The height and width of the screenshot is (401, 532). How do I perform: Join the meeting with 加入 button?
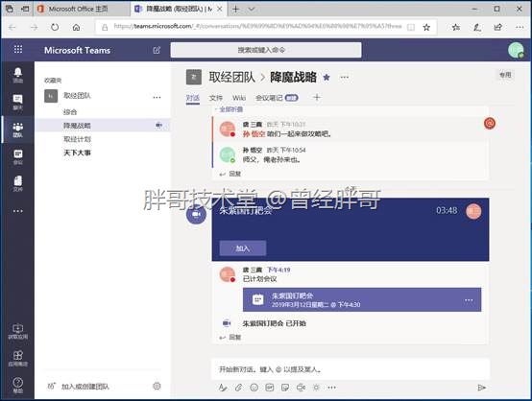243,248
